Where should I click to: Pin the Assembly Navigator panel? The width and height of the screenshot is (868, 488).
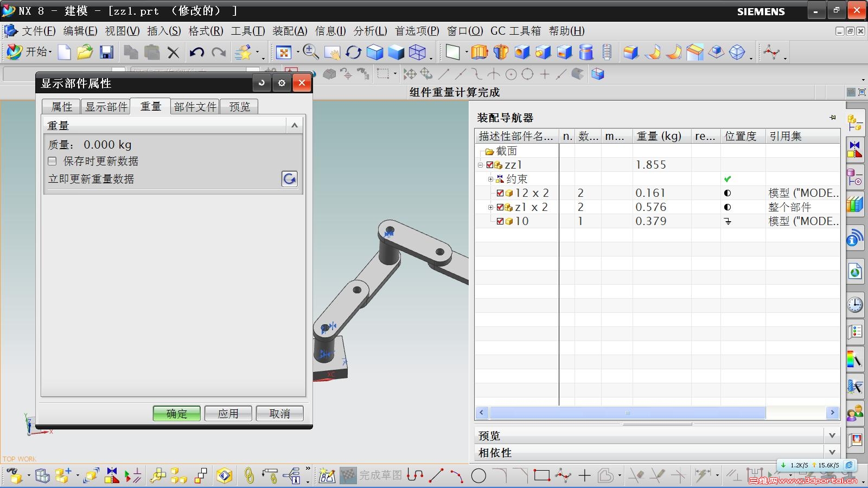point(833,117)
